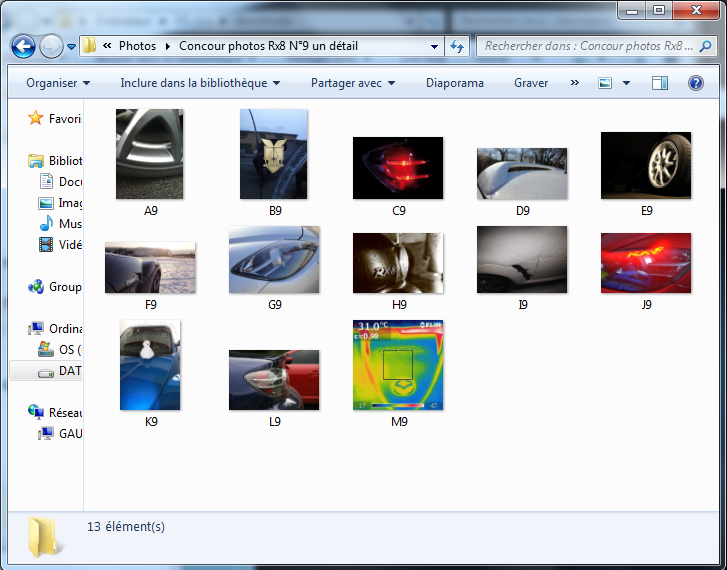Click the Back navigation arrow button
Viewport: 727px width, 570px height.
[x=23, y=46]
